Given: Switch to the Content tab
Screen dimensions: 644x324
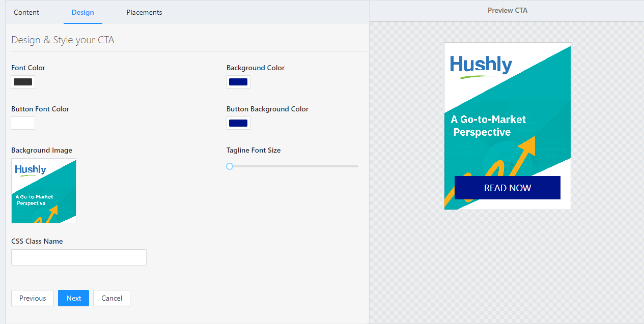Looking at the screenshot, I should pos(26,12).
